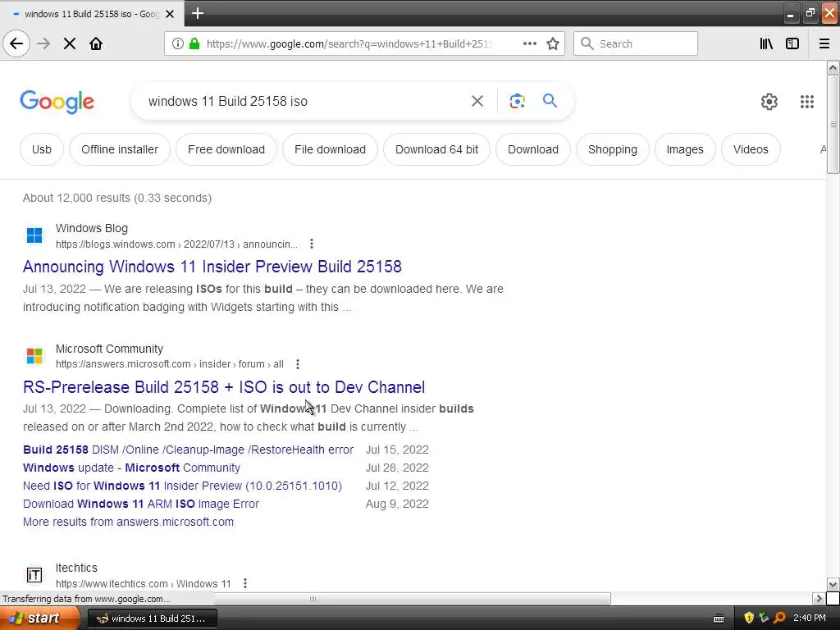The image size is (840, 630).
Task: Open options dots for Microsoft Community result
Action: [297, 364]
